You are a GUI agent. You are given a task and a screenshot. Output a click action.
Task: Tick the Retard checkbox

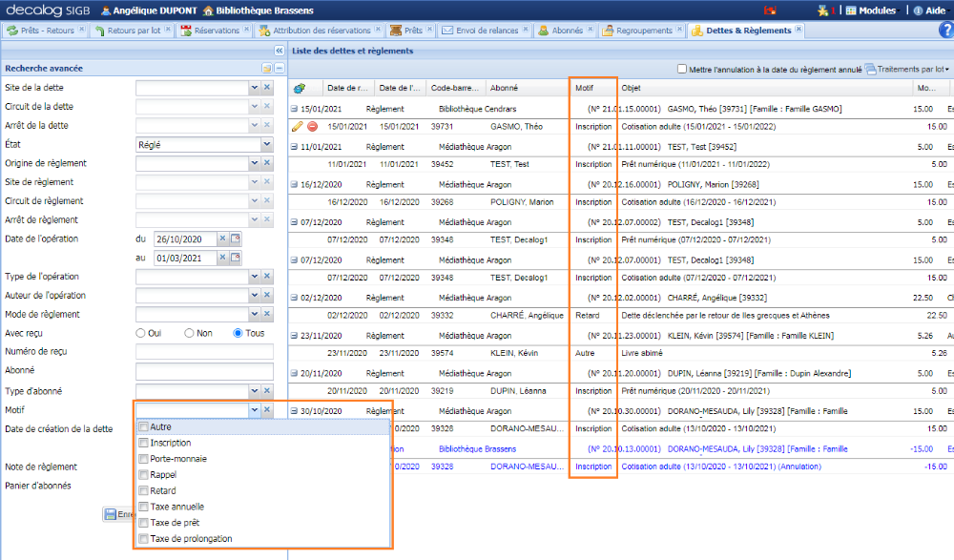[x=144, y=491]
